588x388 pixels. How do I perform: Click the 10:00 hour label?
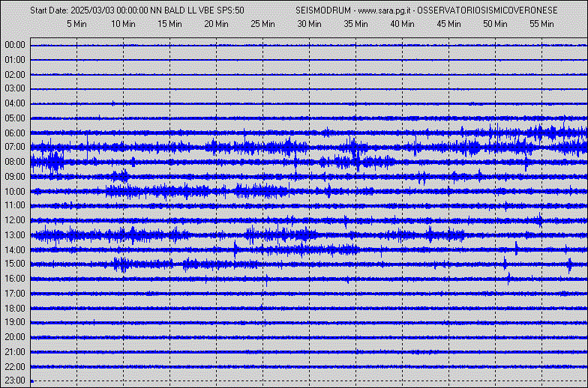pyautogui.click(x=15, y=192)
